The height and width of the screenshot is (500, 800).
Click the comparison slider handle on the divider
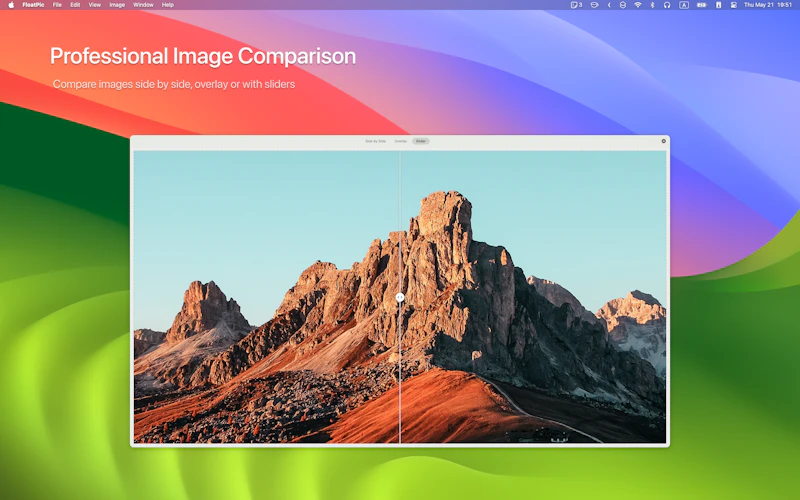click(x=400, y=297)
